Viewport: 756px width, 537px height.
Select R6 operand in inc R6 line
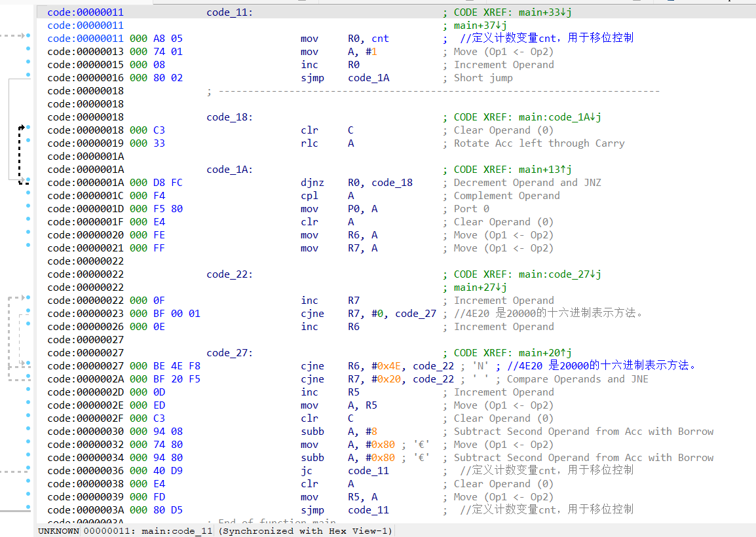tap(353, 327)
